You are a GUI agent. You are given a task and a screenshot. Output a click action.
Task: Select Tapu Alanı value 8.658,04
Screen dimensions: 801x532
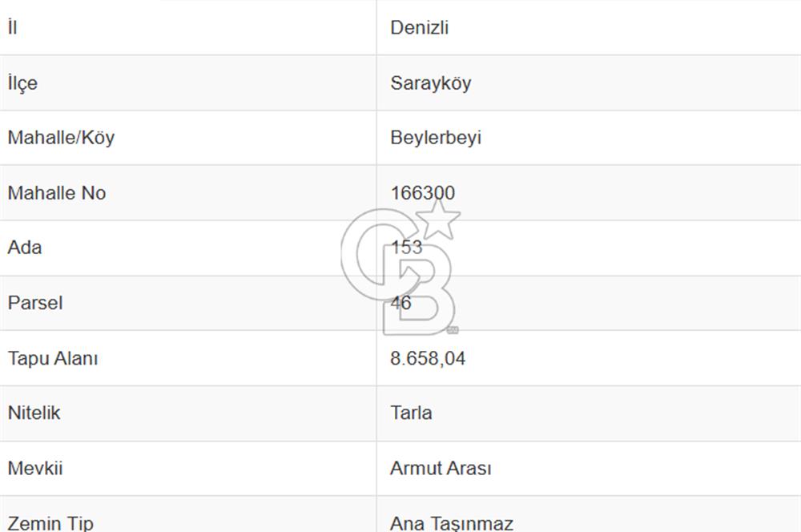click(428, 358)
